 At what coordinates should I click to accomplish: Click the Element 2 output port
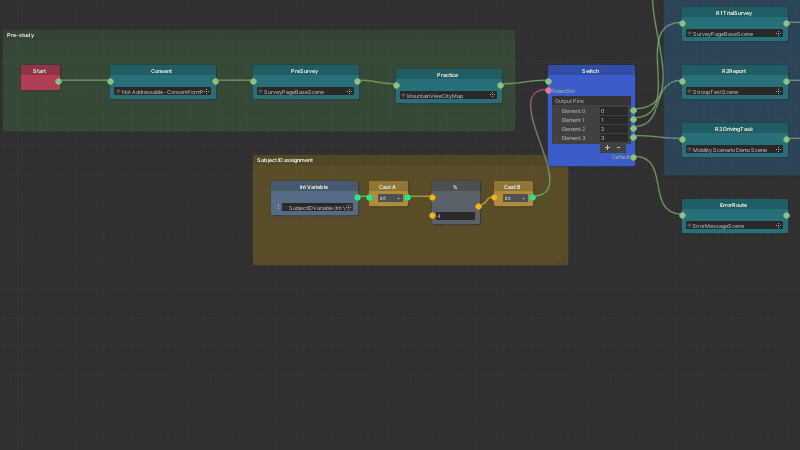point(633,129)
